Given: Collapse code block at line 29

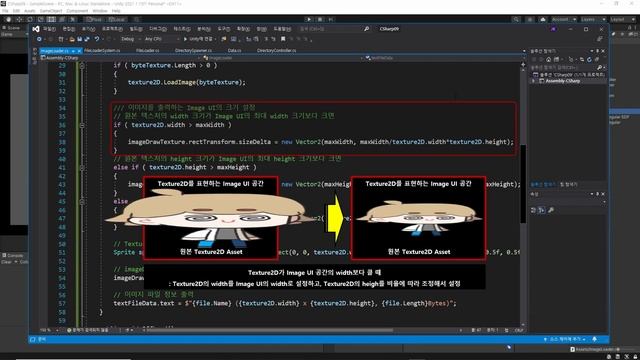Looking at the screenshot, I should pyautogui.click(x=82, y=66).
